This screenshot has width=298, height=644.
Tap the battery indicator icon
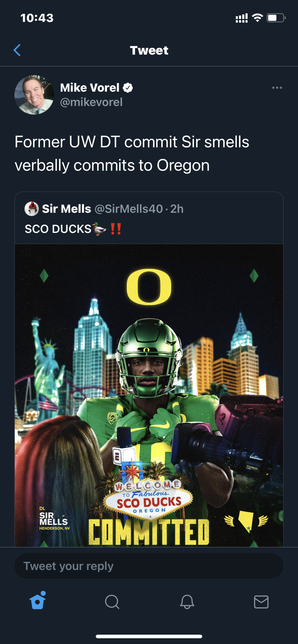276,18
